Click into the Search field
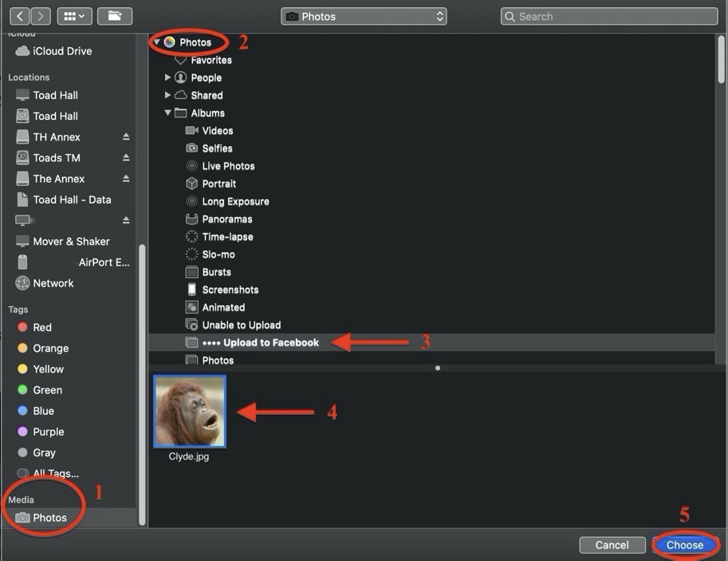The height and width of the screenshot is (561, 728). (609, 16)
